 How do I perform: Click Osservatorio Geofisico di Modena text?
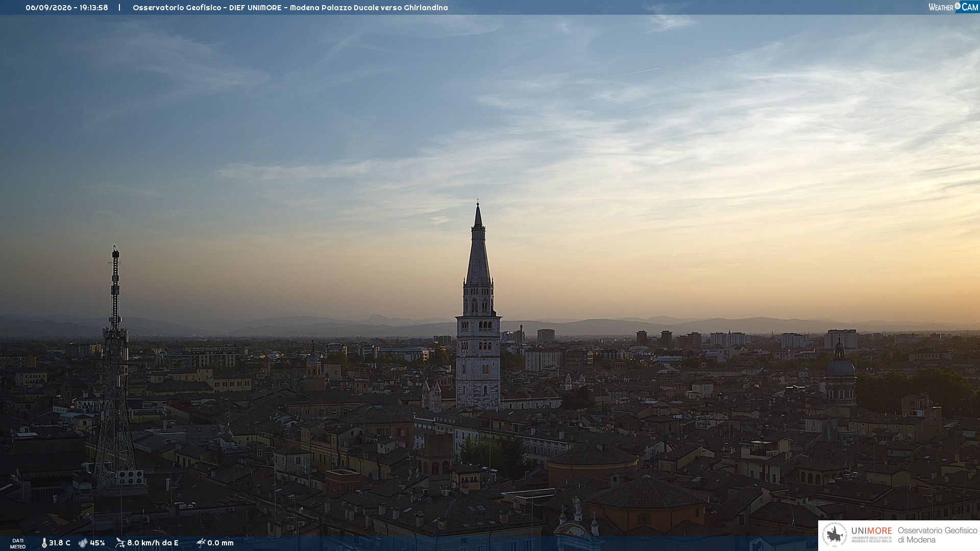[937, 535]
